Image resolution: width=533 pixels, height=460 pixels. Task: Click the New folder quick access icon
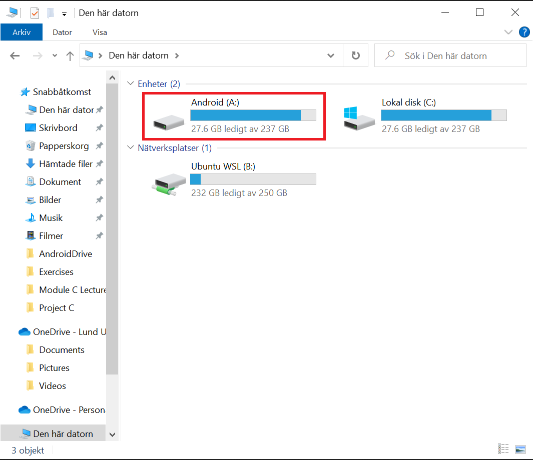coord(50,13)
